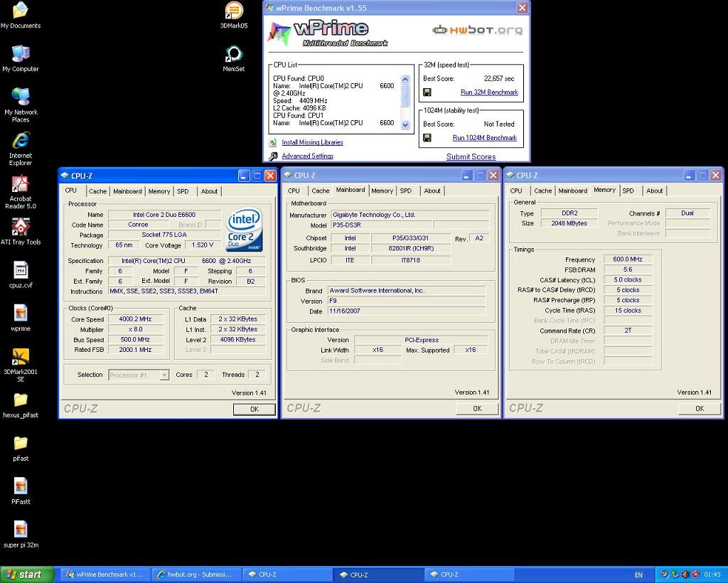Click the motherboard Model field P35-DS3R
This screenshot has width=728, height=583.
coord(382,225)
